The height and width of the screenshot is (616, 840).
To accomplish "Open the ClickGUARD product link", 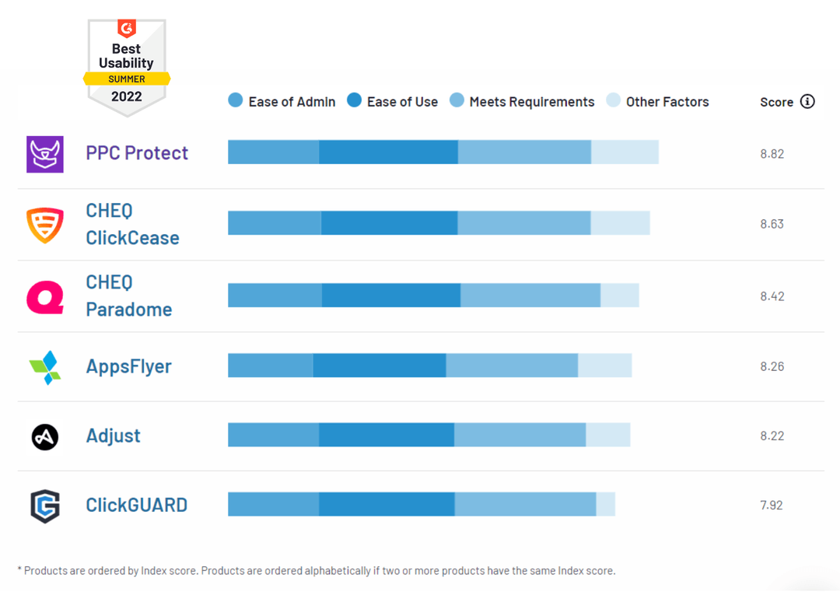I will tap(137, 505).
